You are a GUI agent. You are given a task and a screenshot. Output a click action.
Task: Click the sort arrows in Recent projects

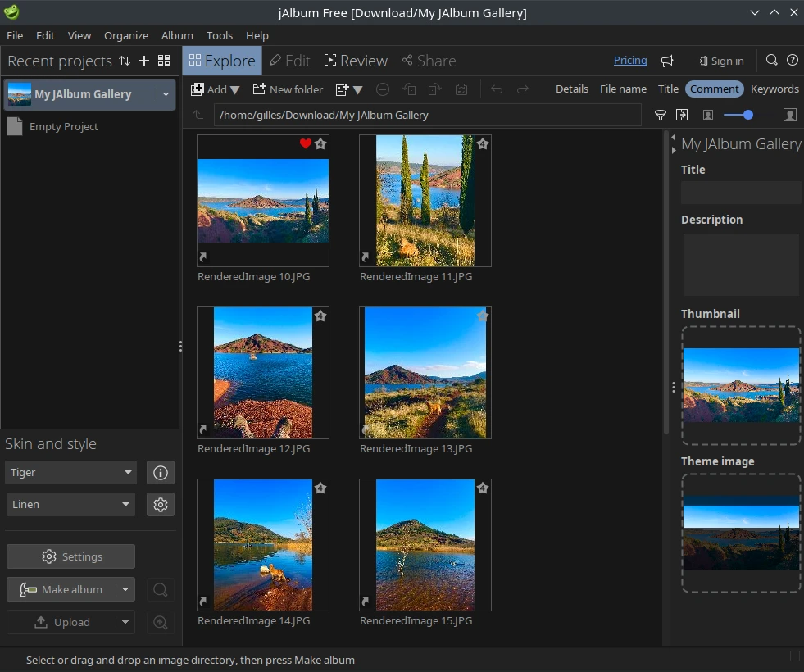pyautogui.click(x=125, y=61)
